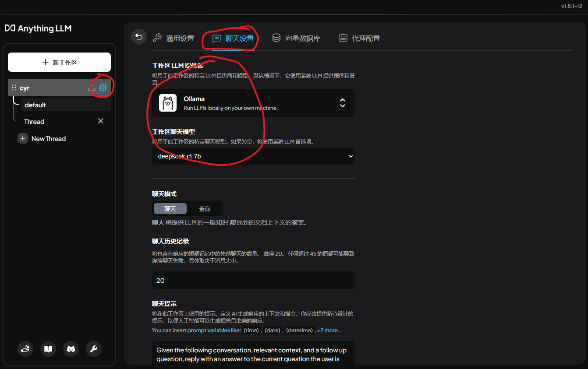
Task: Click into the chat prompt text area
Action: [x=253, y=353]
